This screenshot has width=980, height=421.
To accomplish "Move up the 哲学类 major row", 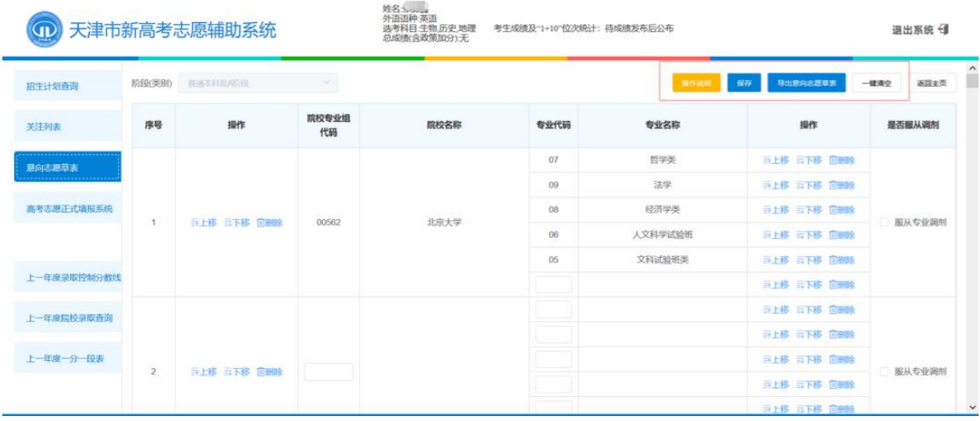I will 775,160.
